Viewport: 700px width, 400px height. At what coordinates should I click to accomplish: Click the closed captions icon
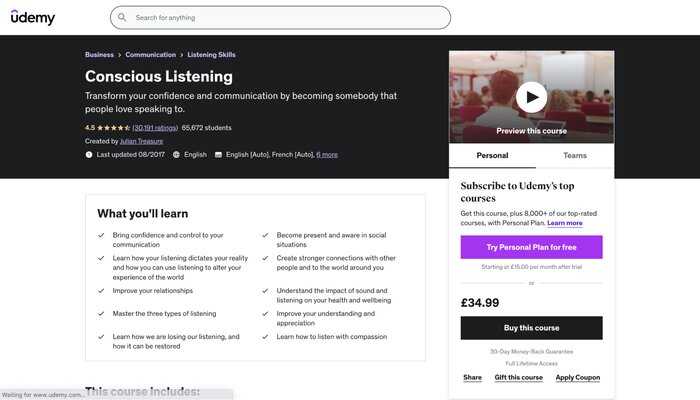218,154
